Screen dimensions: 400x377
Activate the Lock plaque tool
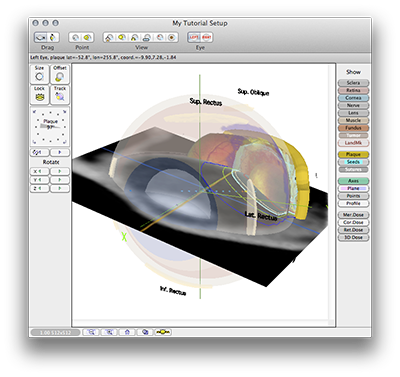pyautogui.click(x=39, y=95)
